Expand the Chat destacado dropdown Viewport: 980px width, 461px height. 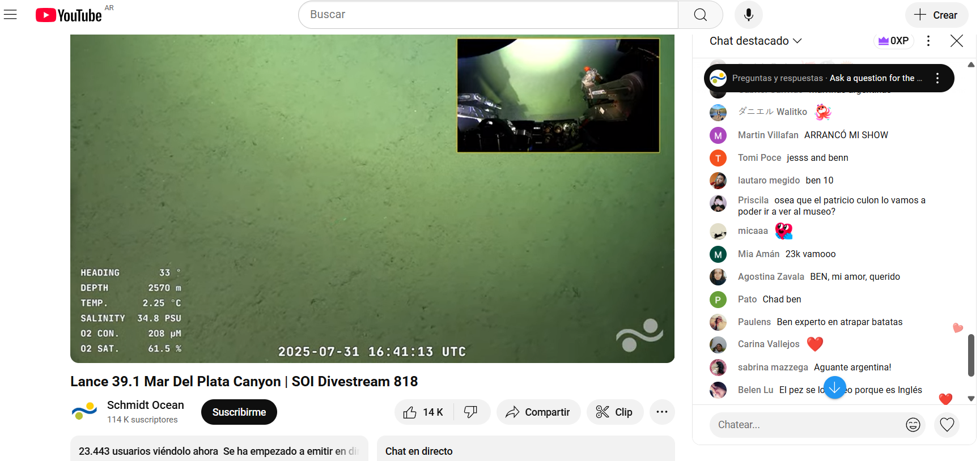756,41
